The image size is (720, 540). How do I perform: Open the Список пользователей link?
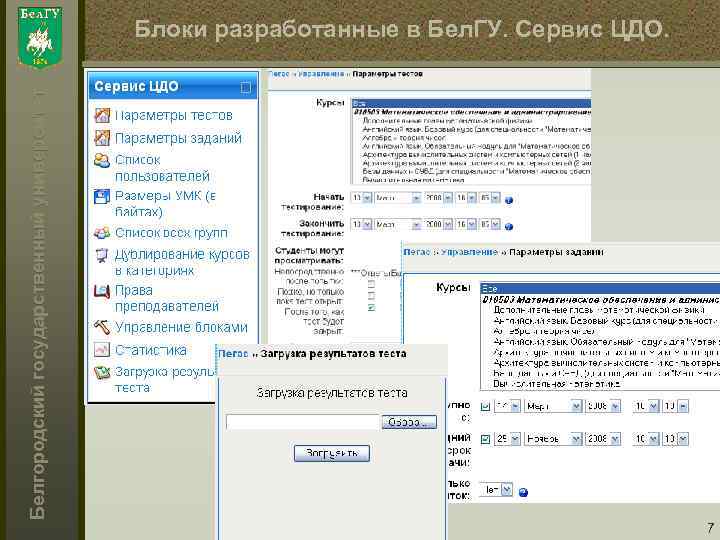click(162, 168)
